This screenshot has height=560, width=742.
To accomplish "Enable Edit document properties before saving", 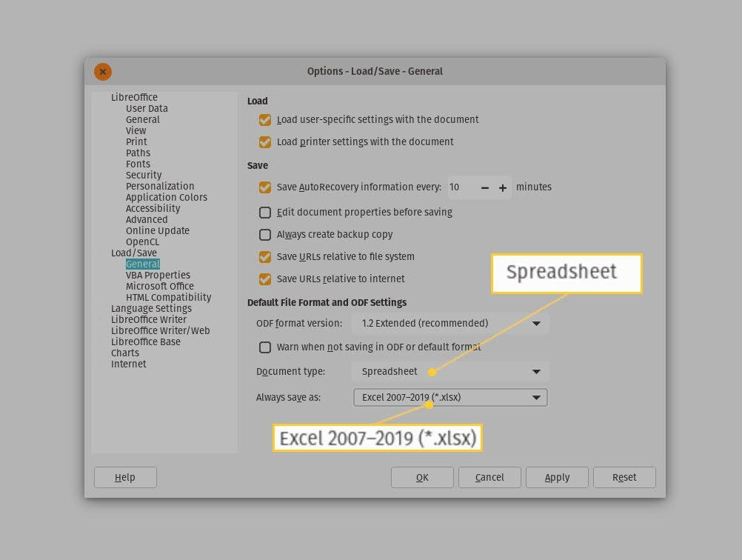I will pyautogui.click(x=265, y=213).
